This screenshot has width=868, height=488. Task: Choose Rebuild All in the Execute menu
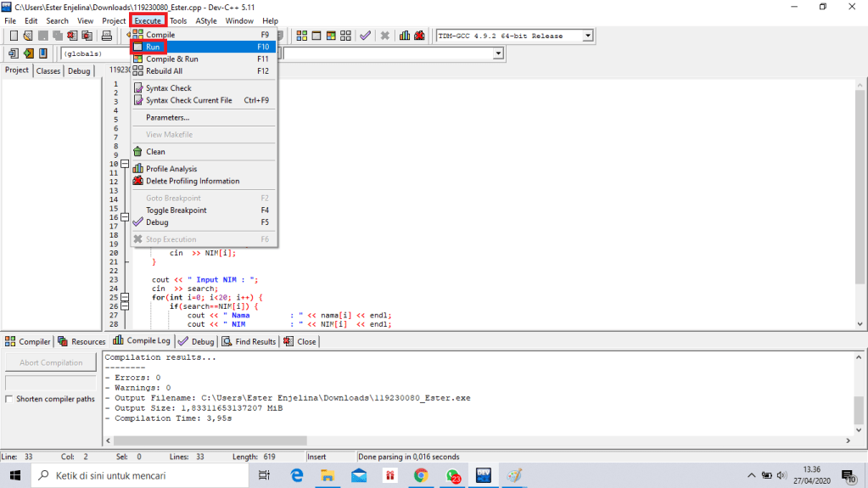coord(164,71)
